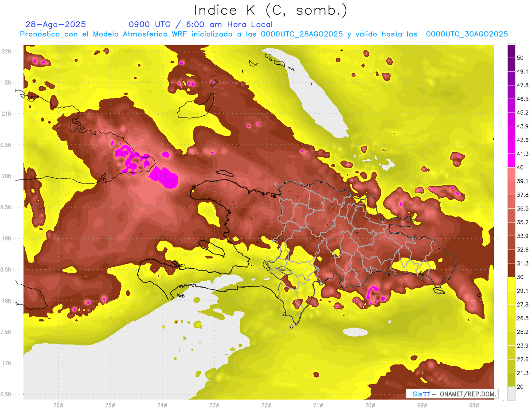Image resolution: width=532 pixels, height=411 pixels.
Task: Click colorbar value "21.3"
Action: click(x=522, y=373)
